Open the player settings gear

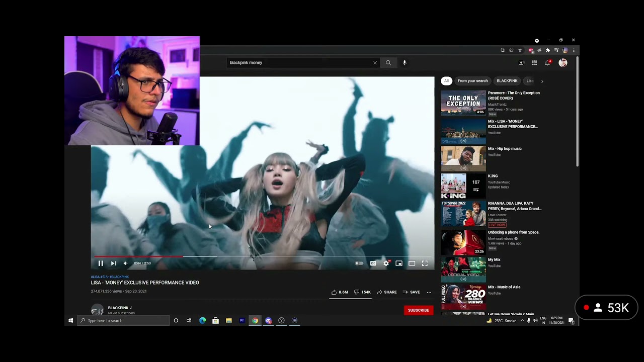pos(386,263)
